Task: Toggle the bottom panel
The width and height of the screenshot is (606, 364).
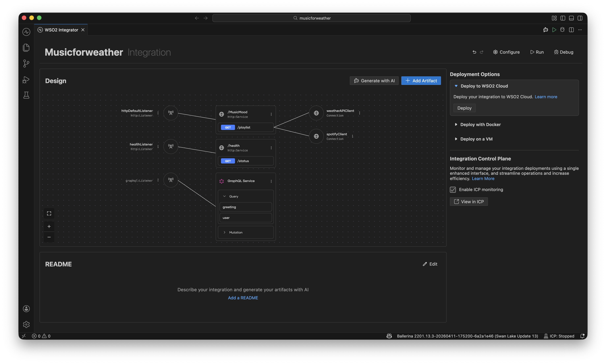Action: pos(571,18)
